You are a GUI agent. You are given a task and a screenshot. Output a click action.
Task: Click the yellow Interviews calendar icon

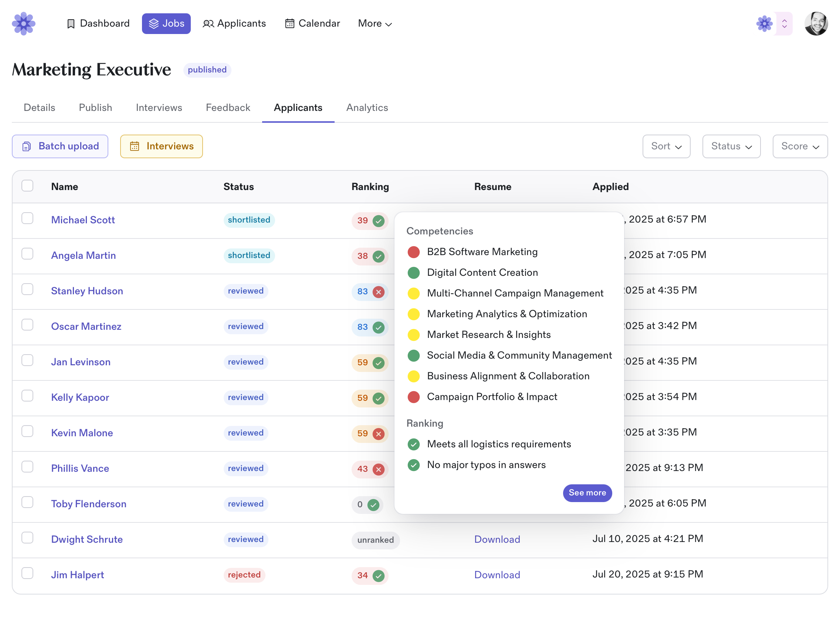135,146
